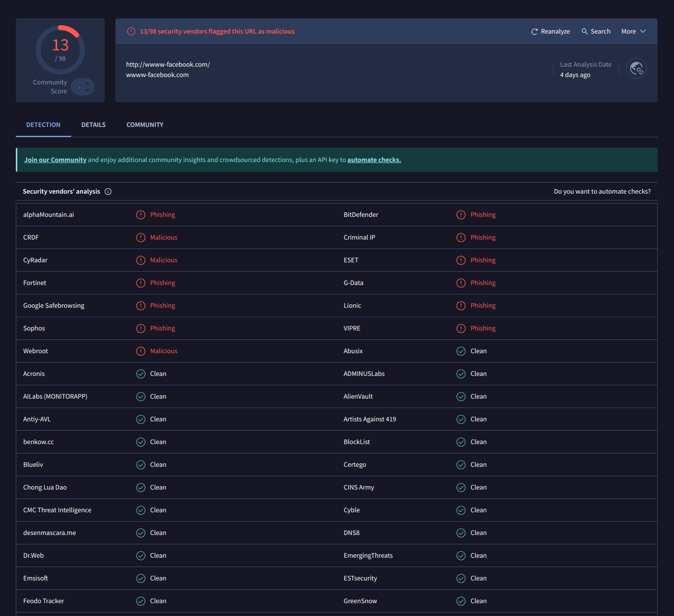674x616 pixels.
Task: Click BitDefender's Phishing verdict text
Action: coord(483,215)
